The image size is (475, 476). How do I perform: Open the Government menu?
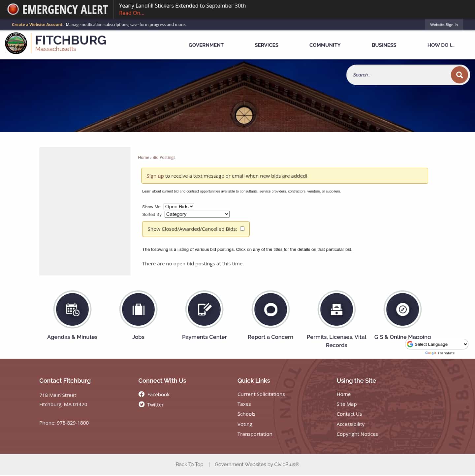206,45
